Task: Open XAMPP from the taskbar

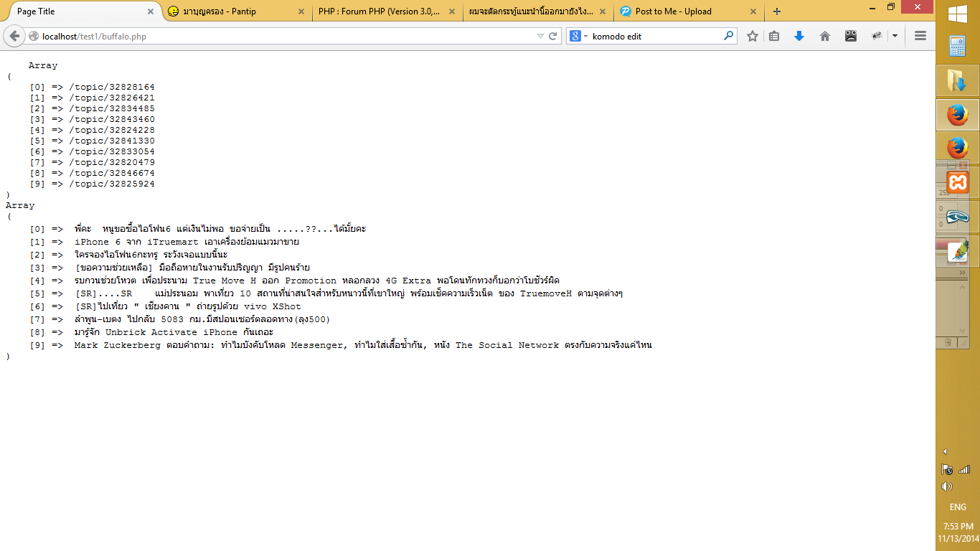Action: tap(957, 182)
